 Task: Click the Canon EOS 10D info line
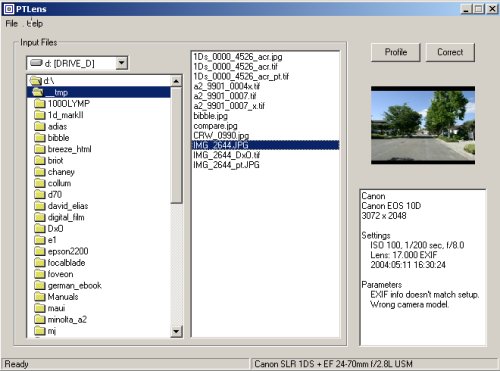coord(391,206)
